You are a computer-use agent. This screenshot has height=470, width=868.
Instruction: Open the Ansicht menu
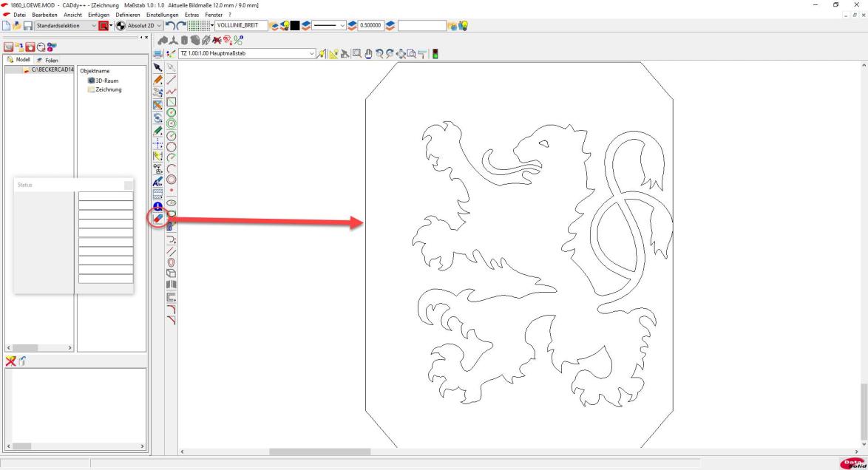pyautogui.click(x=72, y=15)
